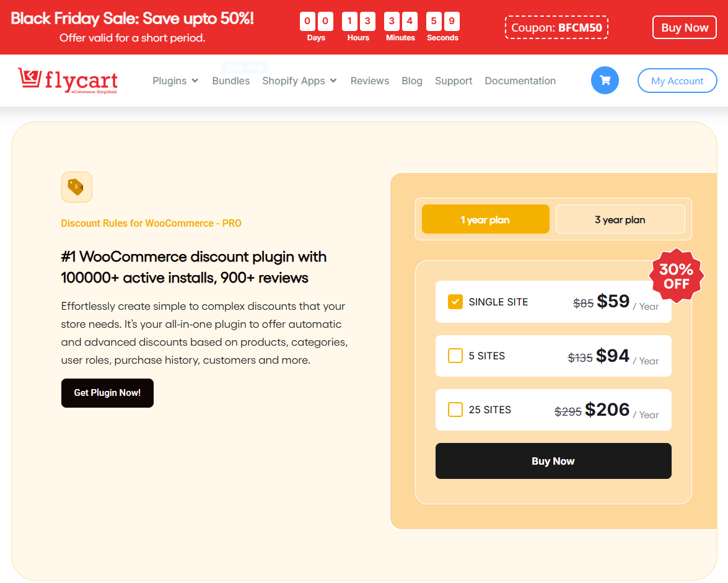Screen dimensions: 728x583
Task: Click the Bundles navigation link
Action: (x=231, y=81)
